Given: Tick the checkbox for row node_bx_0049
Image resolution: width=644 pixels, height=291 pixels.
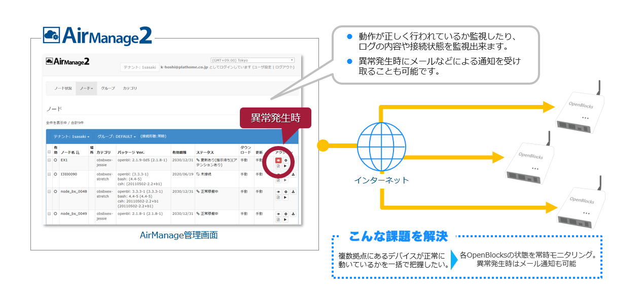Looking at the screenshot, I should click(49, 213).
